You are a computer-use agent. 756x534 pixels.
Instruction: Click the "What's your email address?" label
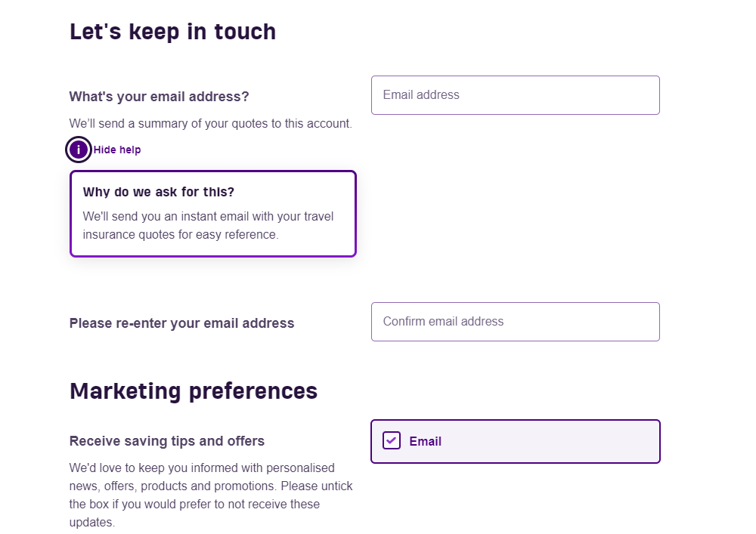(x=159, y=97)
